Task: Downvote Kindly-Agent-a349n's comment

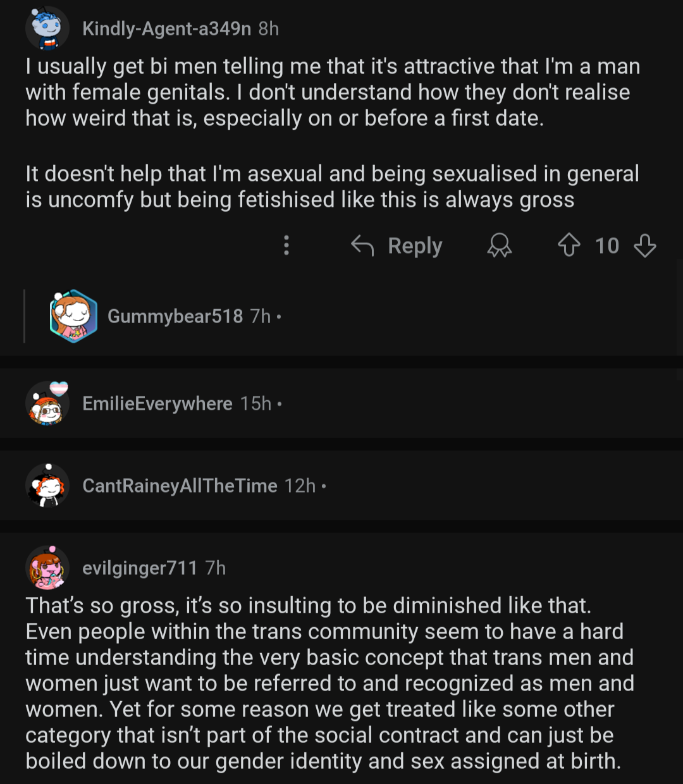Action: (x=644, y=245)
